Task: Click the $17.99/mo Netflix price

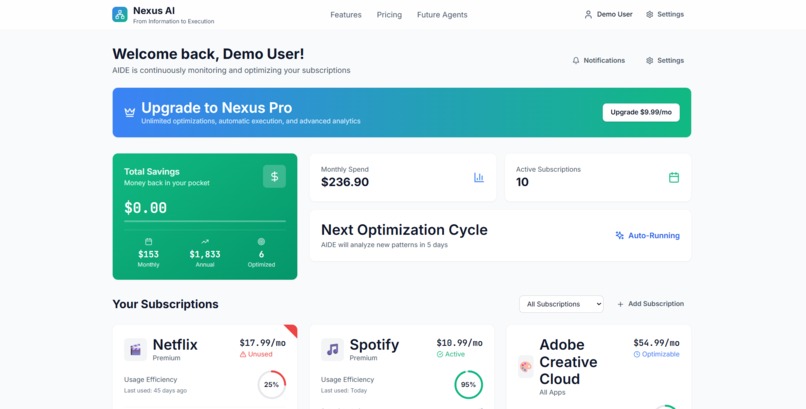Action: (263, 343)
